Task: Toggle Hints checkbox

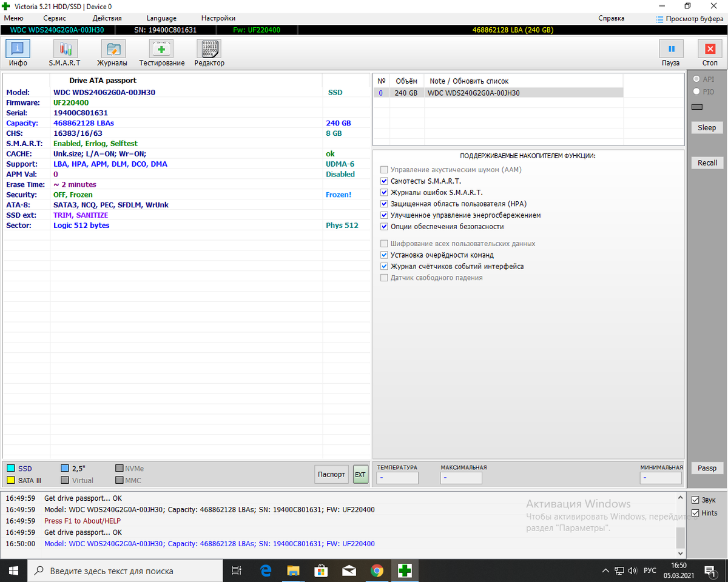Action: coord(695,513)
